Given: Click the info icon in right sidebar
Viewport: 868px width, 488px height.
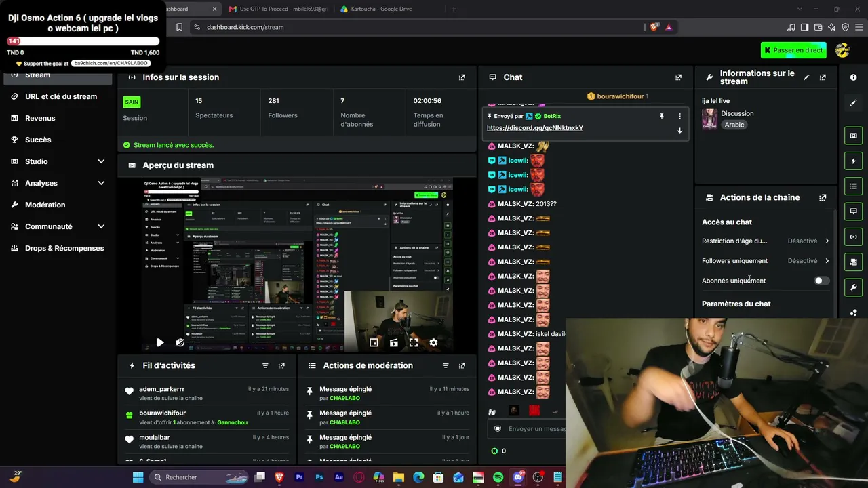Looking at the screenshot, I should click(853, 77).
